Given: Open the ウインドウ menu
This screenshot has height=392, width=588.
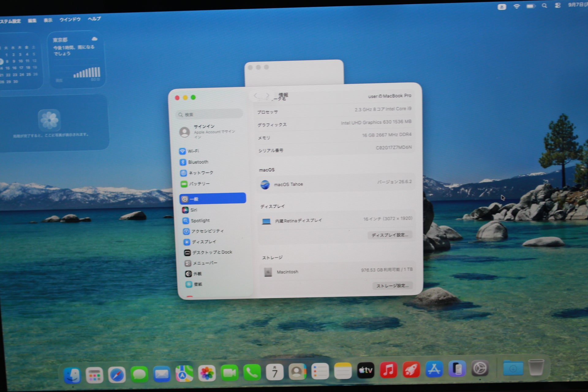Looking at the screenshot, I should [70, 19].
